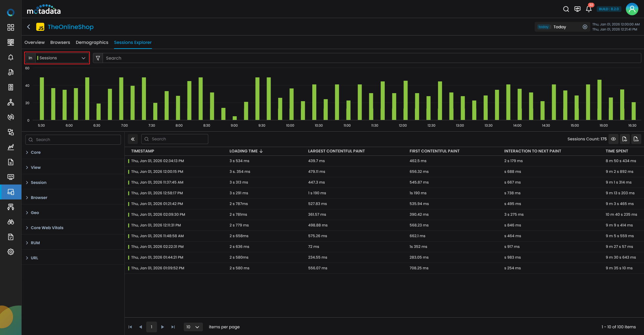
Task: Toggle column visibility eye icon
Action: 613,139
